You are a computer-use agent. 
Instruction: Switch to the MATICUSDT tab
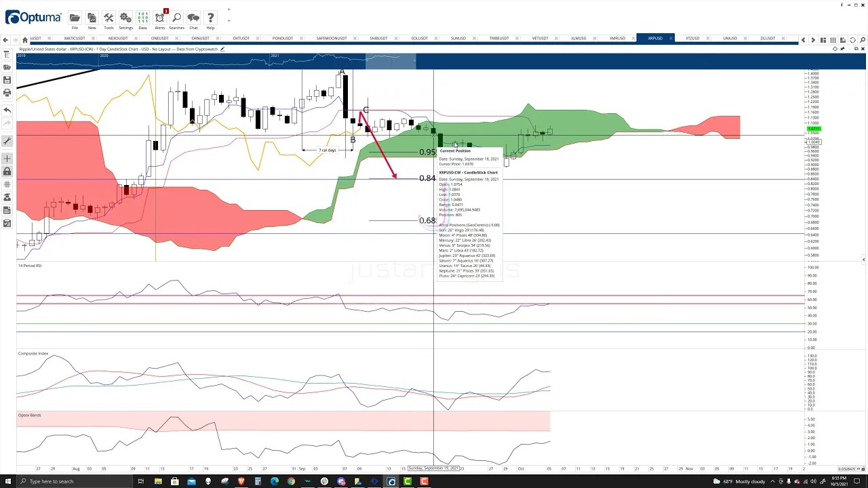(x=76, y=39)
